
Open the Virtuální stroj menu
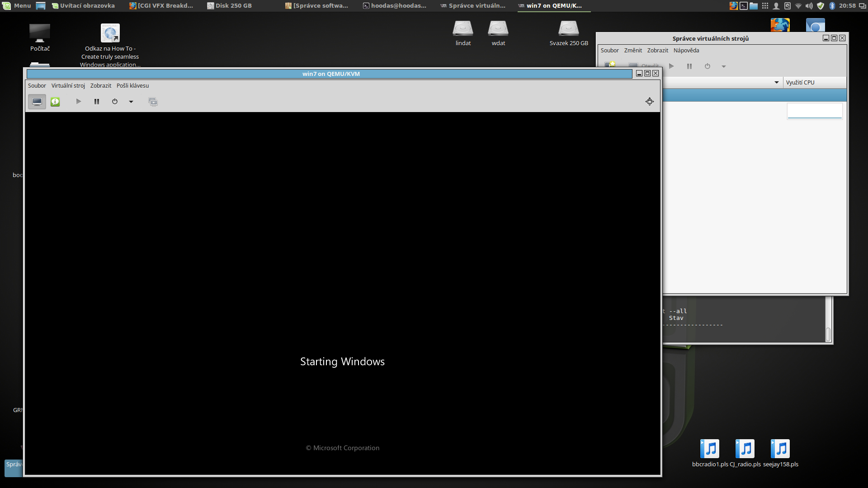tap(68, 86)
